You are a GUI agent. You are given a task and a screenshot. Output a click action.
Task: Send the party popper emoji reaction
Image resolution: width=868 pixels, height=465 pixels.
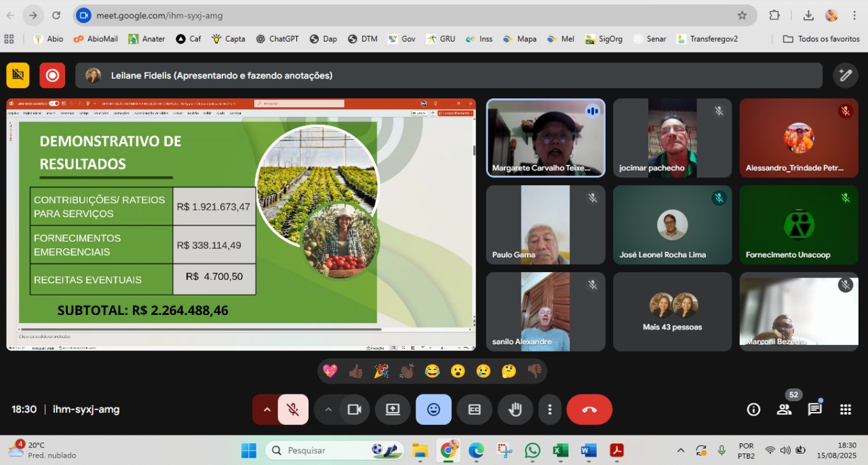(381, 371)
